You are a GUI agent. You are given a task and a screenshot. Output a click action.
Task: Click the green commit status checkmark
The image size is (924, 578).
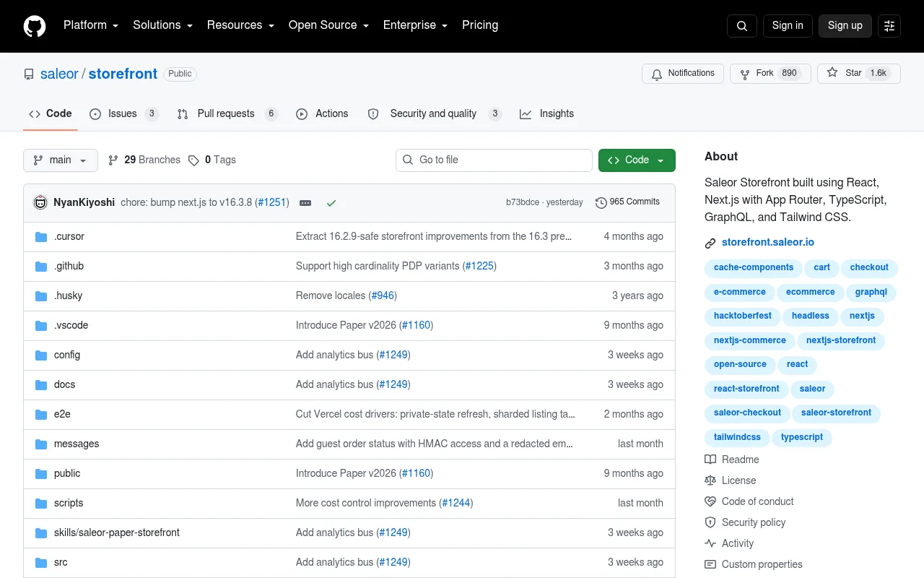(331, 203)
